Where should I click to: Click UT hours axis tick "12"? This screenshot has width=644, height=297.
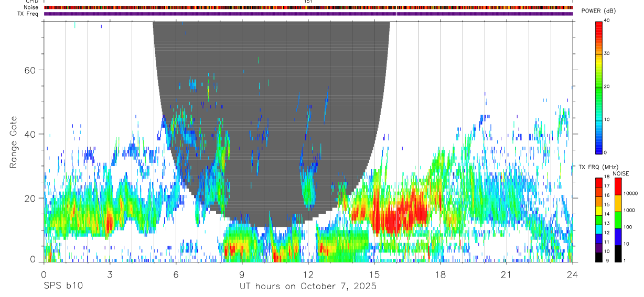pos(308,274)
